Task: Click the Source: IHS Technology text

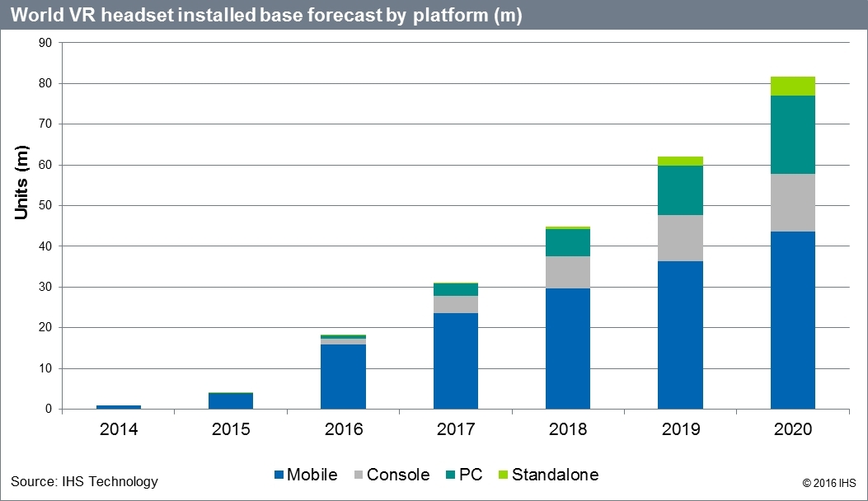Action: tap(84, 481)
